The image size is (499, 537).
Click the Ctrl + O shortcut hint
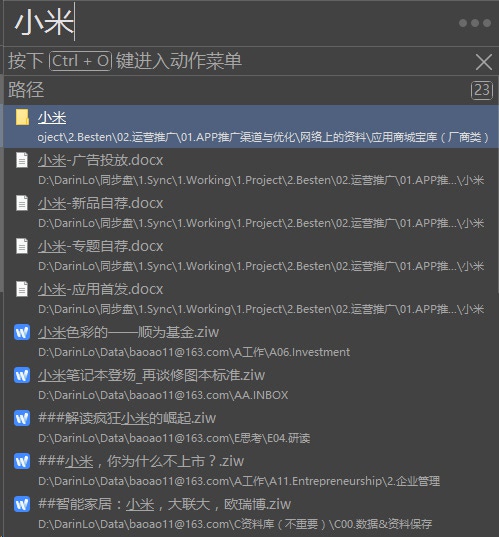point(80,61)
